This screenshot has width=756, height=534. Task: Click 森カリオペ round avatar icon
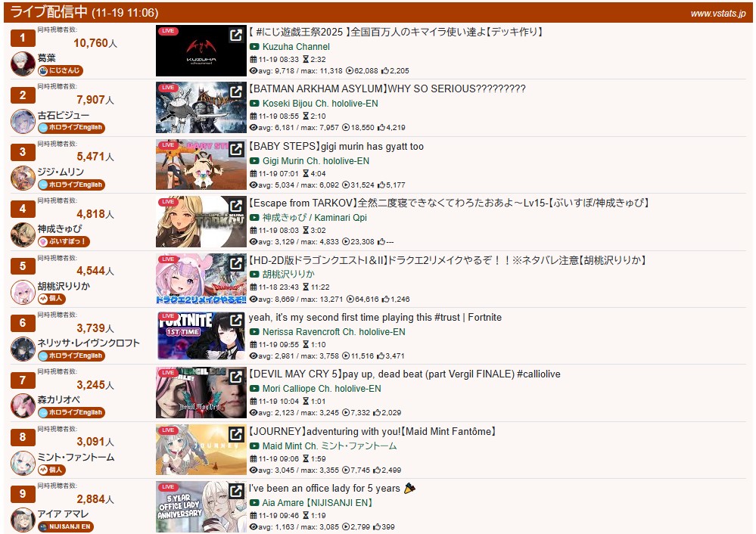[x=23, y=406]
